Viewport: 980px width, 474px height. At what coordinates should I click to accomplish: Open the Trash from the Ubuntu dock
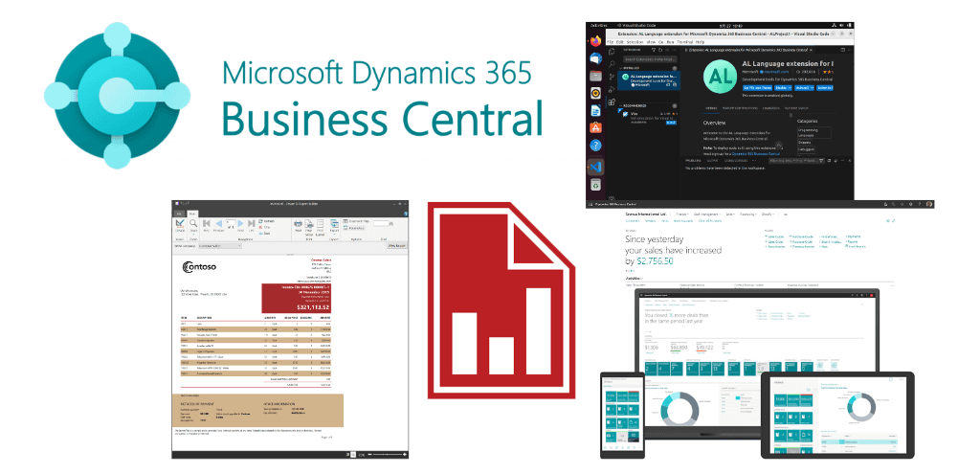pyautogui.click(x=595, y=185)
